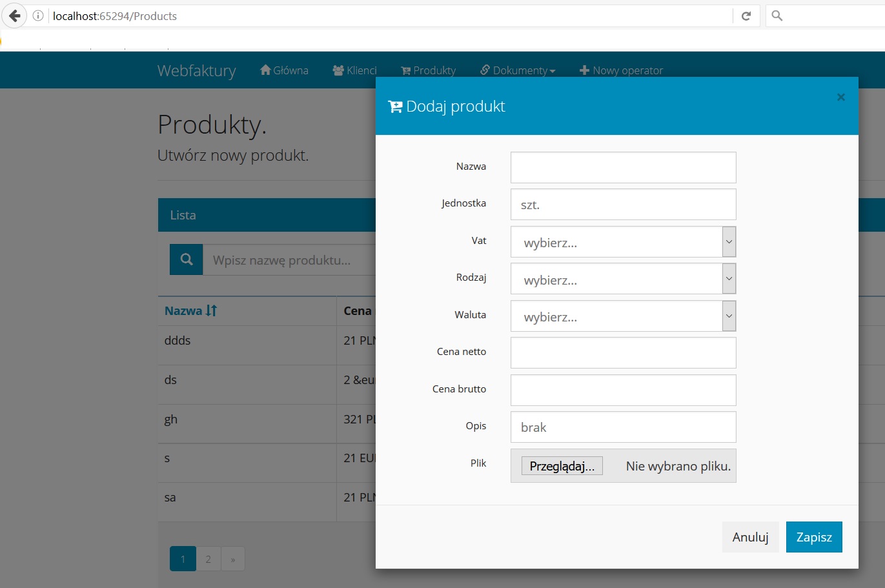
Task: Click the 'Nie wybrano pliku.' text
Action: pos(678,466)
